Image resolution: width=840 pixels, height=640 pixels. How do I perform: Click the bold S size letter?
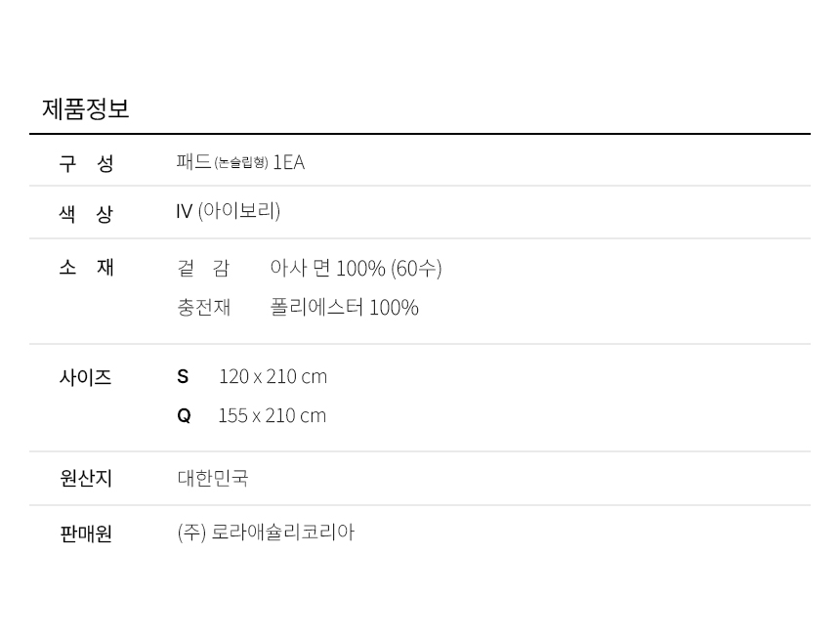[183, 377]
